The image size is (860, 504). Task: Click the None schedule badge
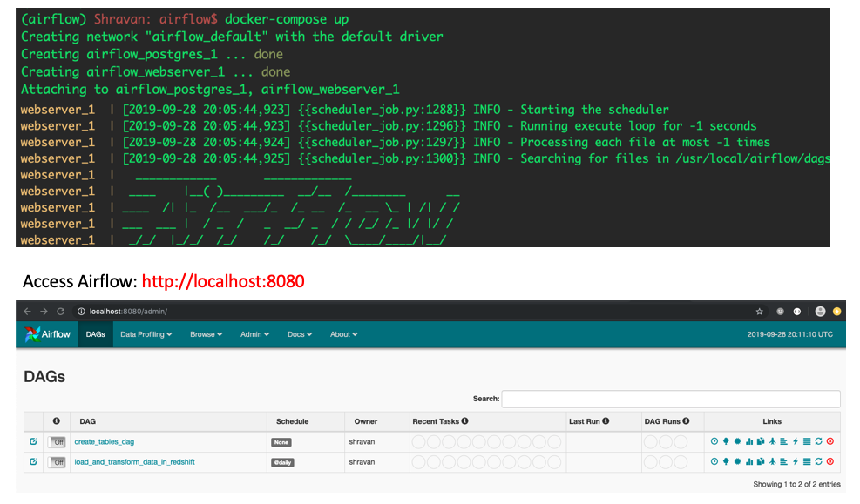coord(281,442)
